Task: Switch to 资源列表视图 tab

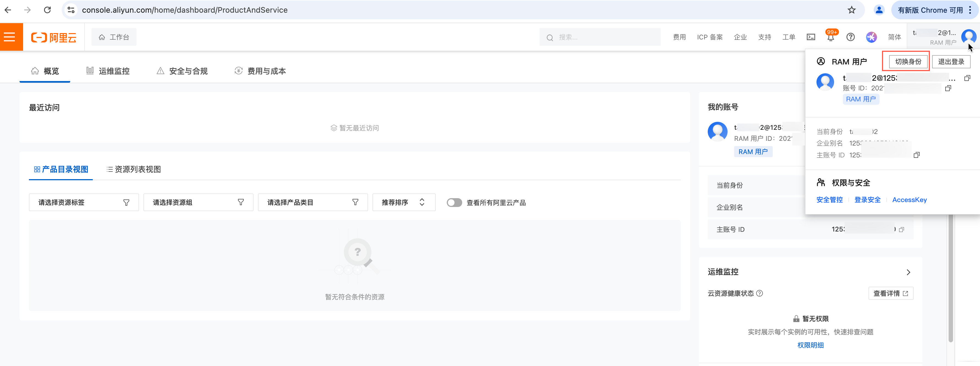Action: coord(134,169)
